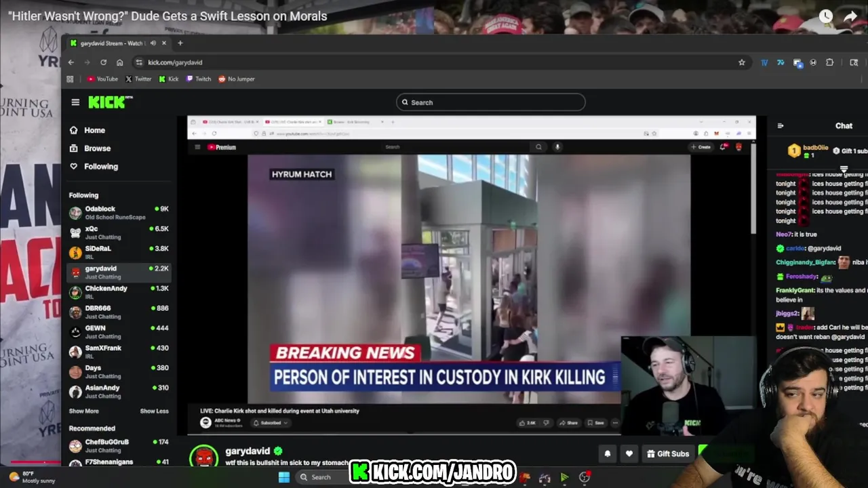Open the Twitter bookmark
The height and width of the screenshot is (488, 868).
tap(138, 79)
